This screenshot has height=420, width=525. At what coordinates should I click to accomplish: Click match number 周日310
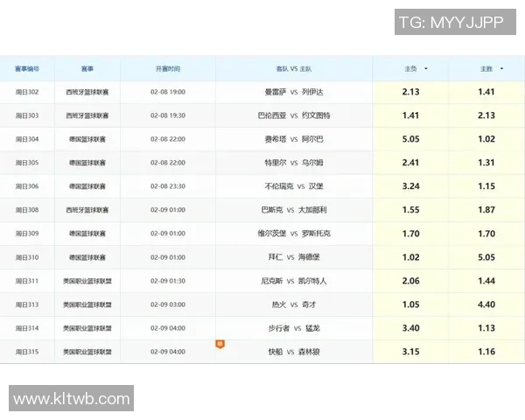[x=27, y=257]
